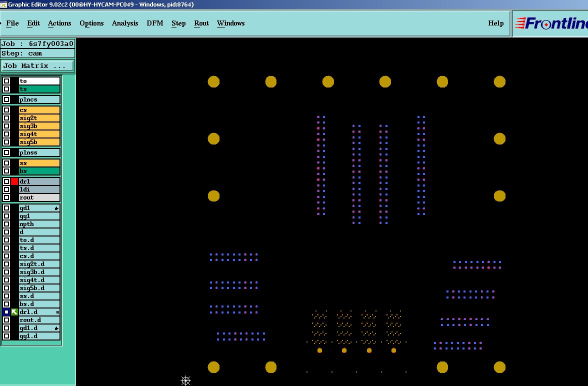588x386 pixels.
Task: Click the Frontline logo
Action: point(551,23)
